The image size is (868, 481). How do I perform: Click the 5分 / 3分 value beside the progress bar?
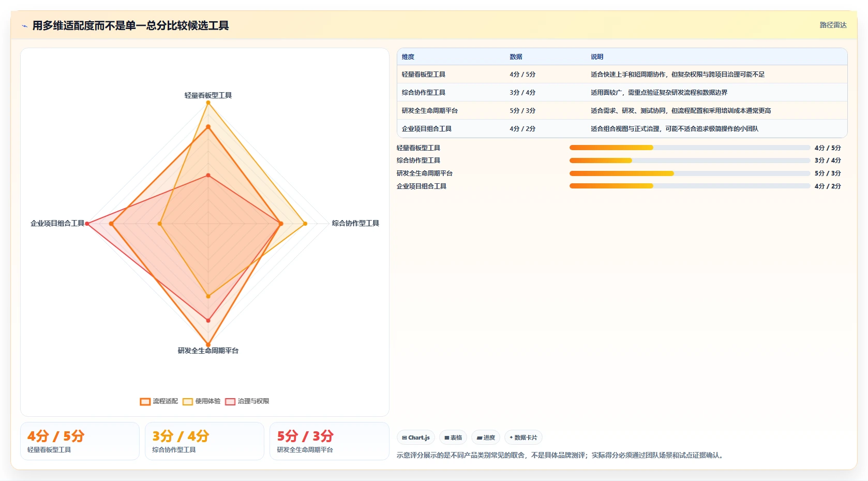point(828,173)
